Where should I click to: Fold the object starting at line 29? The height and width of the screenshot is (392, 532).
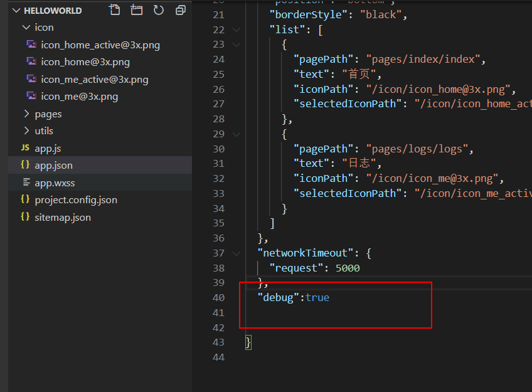point(237,134)
